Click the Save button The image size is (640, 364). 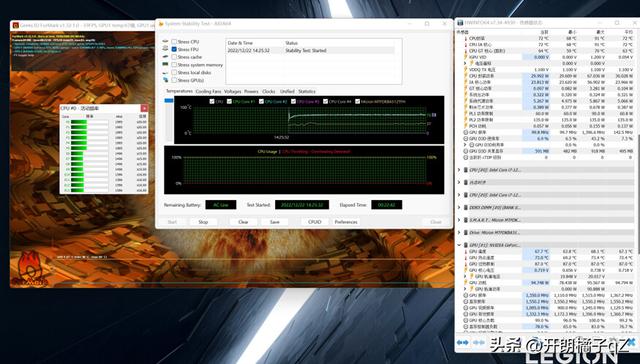pos(275,222)
